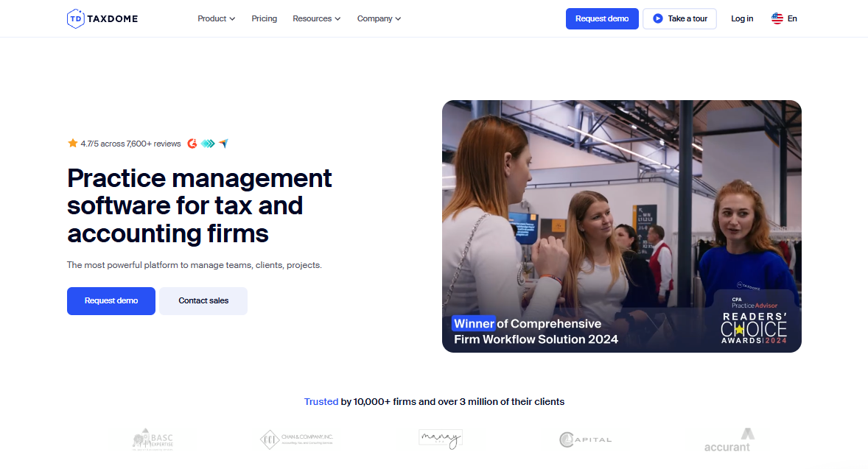Click the Readers' Choice Awards 2024 badge

tap(753, 320)
